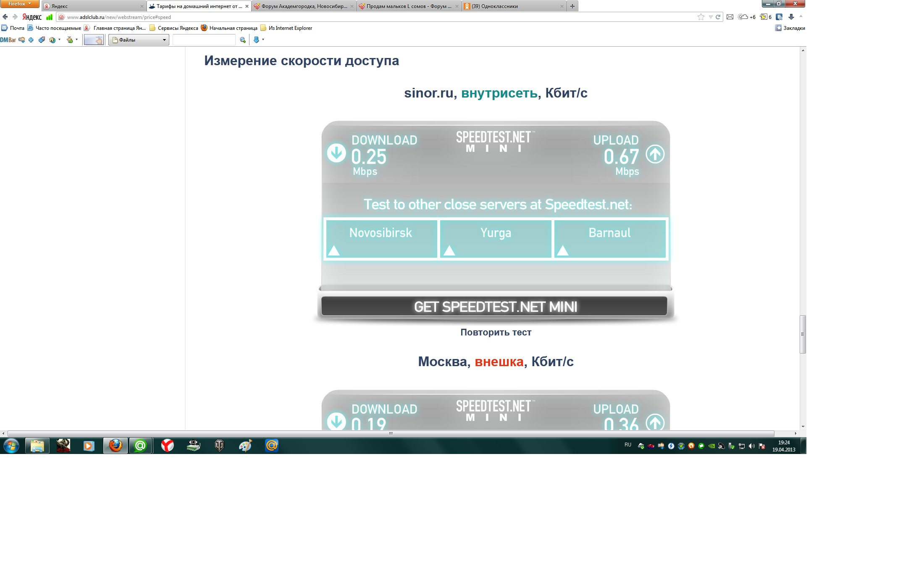This screenshot has height=578, width=924.
Task: Open the media player taskbar icon
Action: (89, 446)
